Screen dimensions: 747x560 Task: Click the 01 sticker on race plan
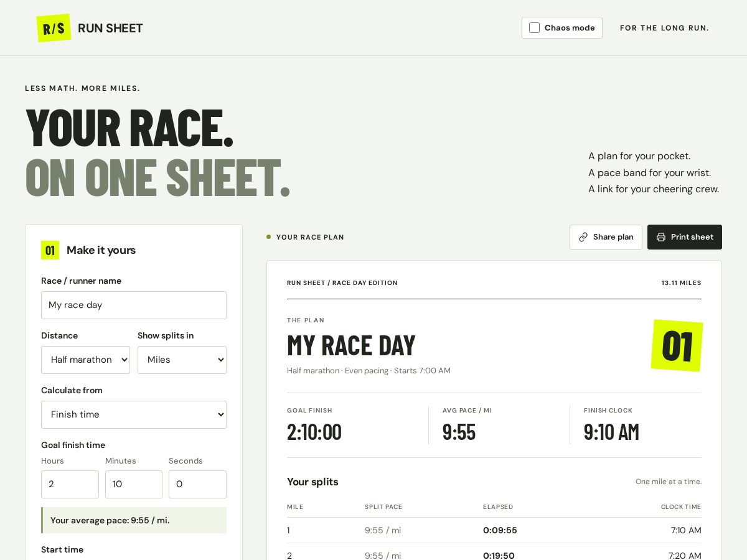pos(677,345)
